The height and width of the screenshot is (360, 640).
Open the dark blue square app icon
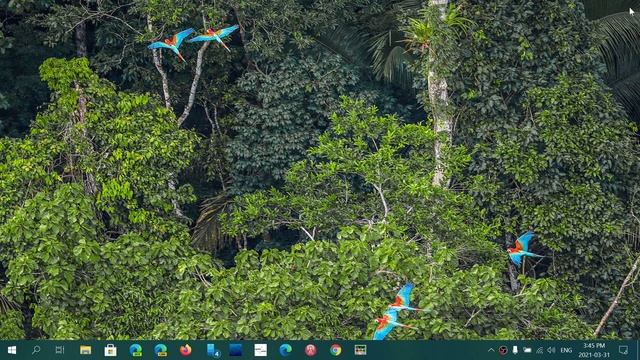236,350
